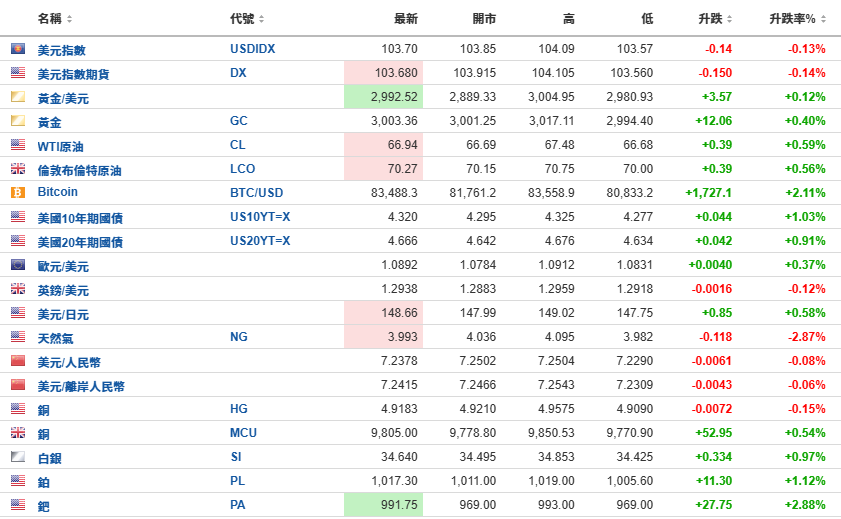Click the US flag beside 天然氣
Image resolution: width=841 pixels, height=519 pixels.
pos(18,337)
